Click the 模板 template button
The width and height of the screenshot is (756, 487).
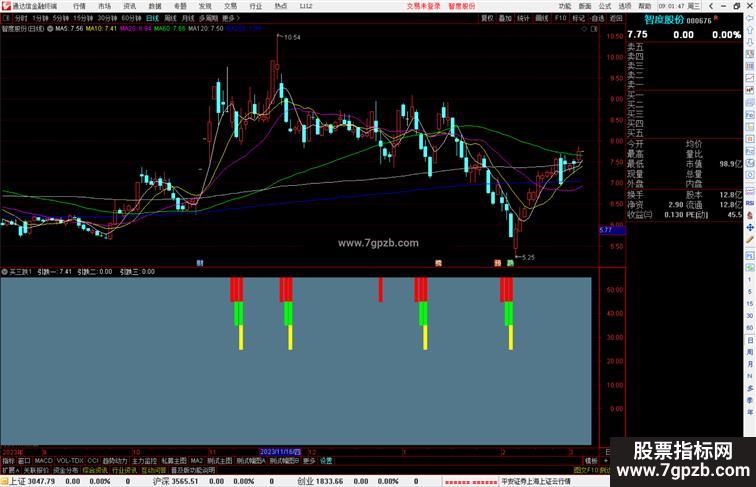tap(591, 461)
